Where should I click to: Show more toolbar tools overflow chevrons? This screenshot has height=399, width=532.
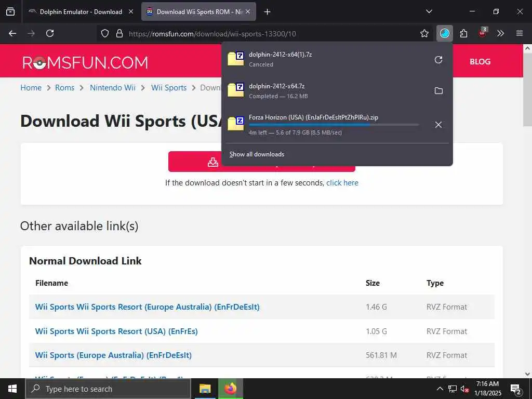click(x=500, y=33)
